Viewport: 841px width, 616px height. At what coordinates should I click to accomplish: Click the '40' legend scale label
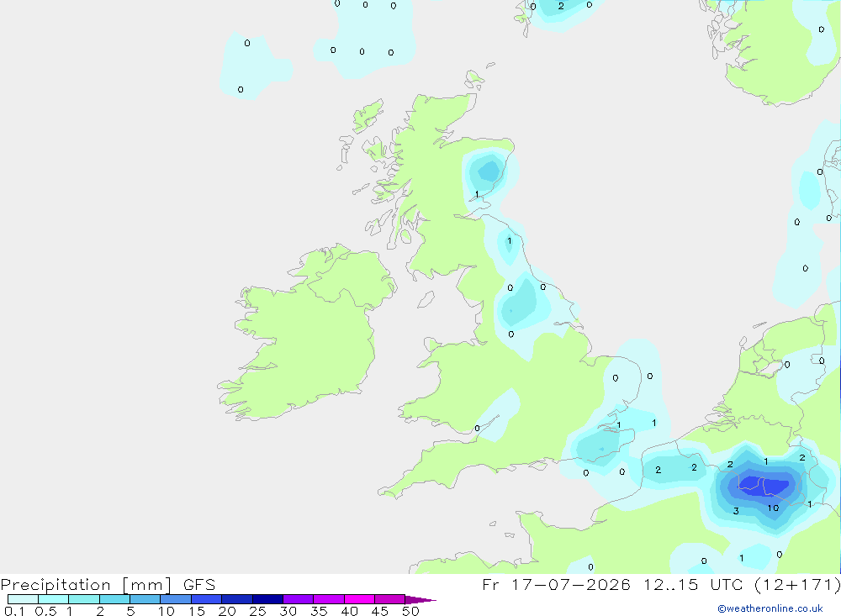[x=350, y=611]
